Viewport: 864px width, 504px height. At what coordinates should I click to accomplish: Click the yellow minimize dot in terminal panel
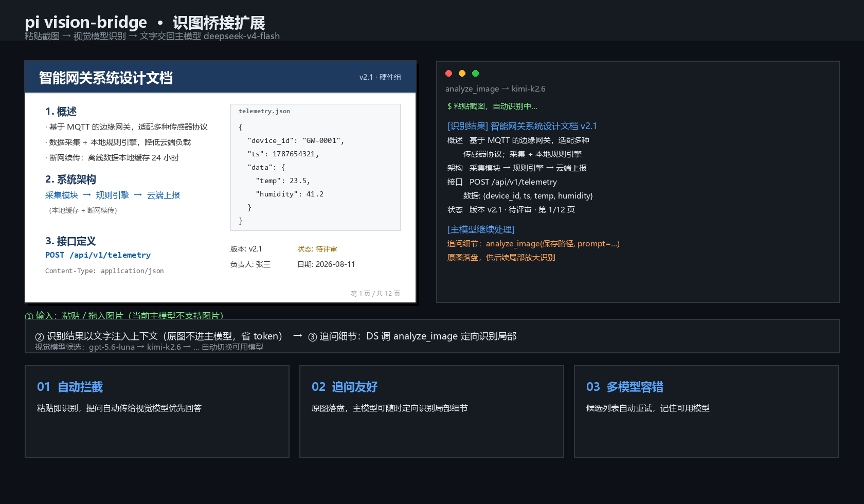pyautogui.click(x=462, y=74)
